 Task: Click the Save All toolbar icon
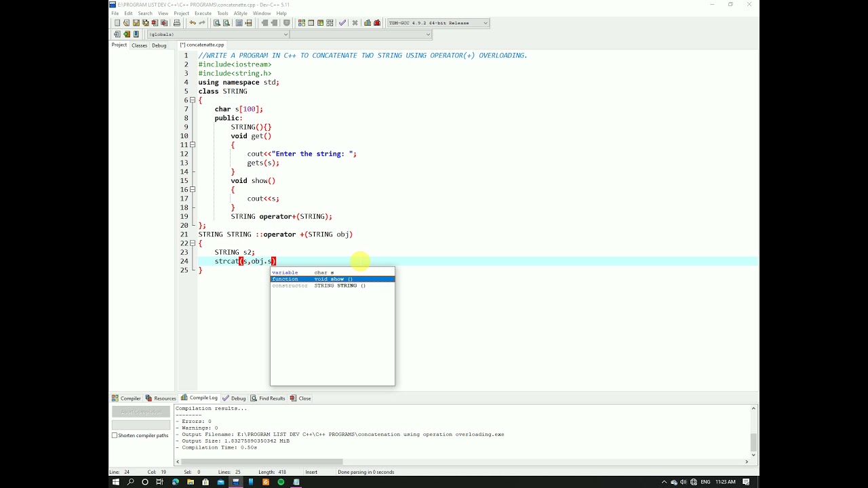pyautogui.click(x=145, y=22)
